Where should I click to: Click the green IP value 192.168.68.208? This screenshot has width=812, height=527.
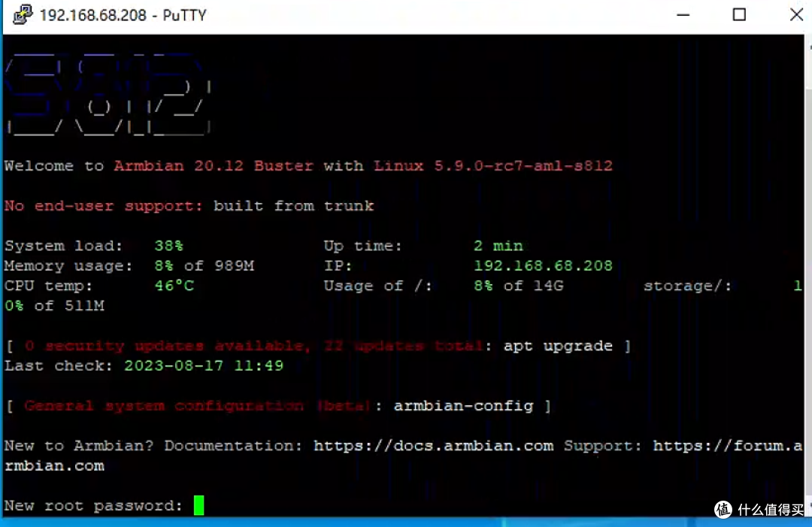point(544,266)
